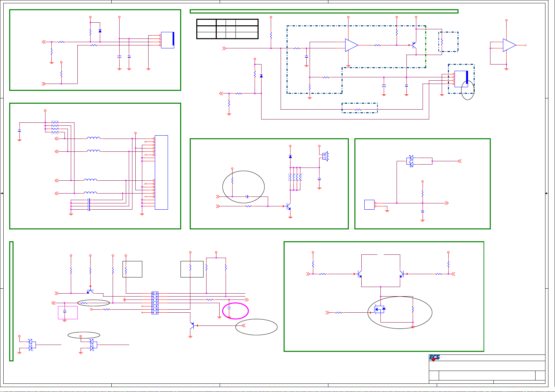Select the empty black ellipse beside the bottom transistor
Screen dimensions: 555x392
click(256, 327)
